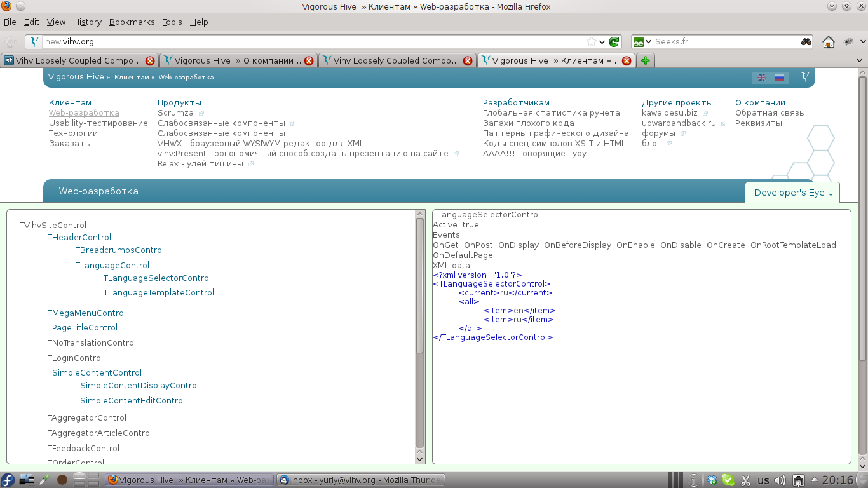Viewport: 868px width, 488px height.
Task: Click the clipboard scissors icon in the tray
Action: tap(745, 480)
